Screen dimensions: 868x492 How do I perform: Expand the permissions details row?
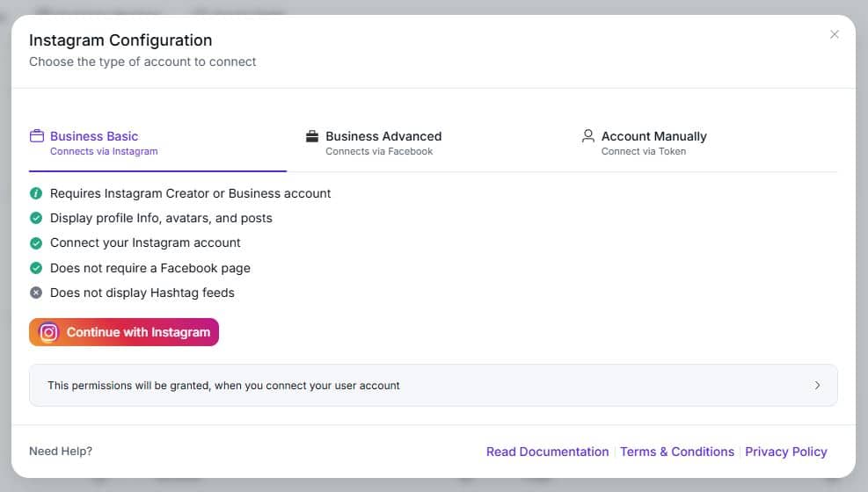coord(433,386)
